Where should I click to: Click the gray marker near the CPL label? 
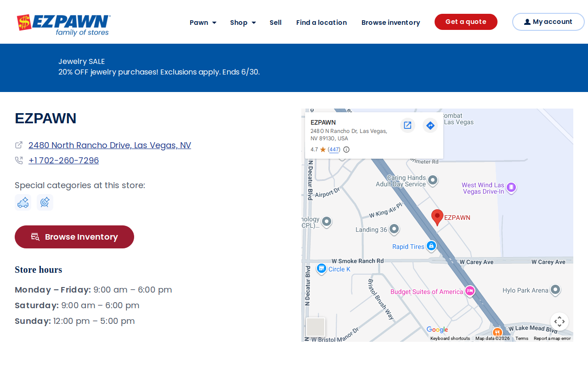(x=327, y=222)
